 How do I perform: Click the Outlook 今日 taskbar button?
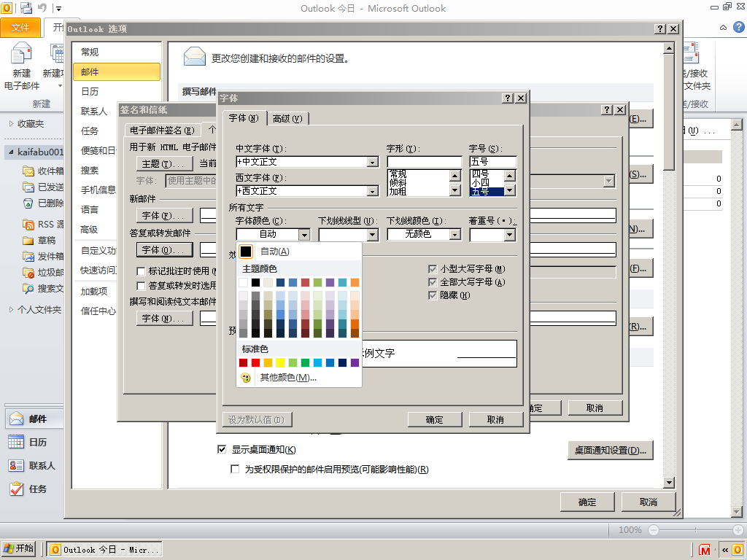click(106, 550)
